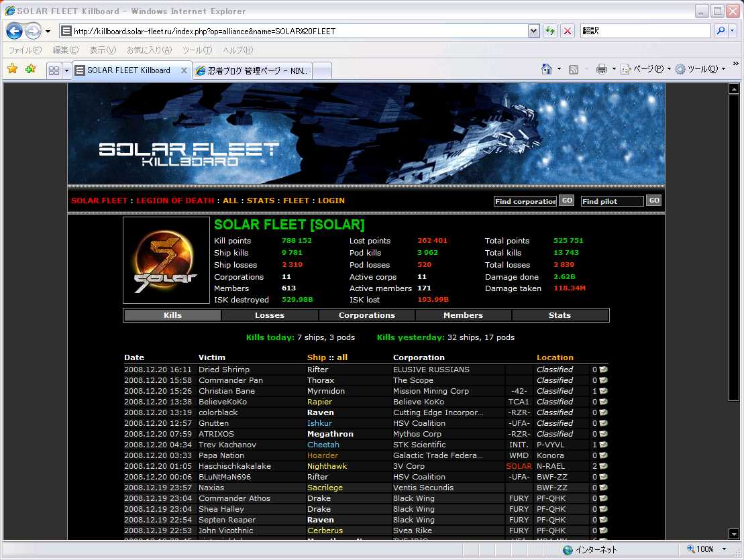Click the SOLAR alliance logo image
Viewport: 744px width, 560px height.
click(x=166, y=260)
